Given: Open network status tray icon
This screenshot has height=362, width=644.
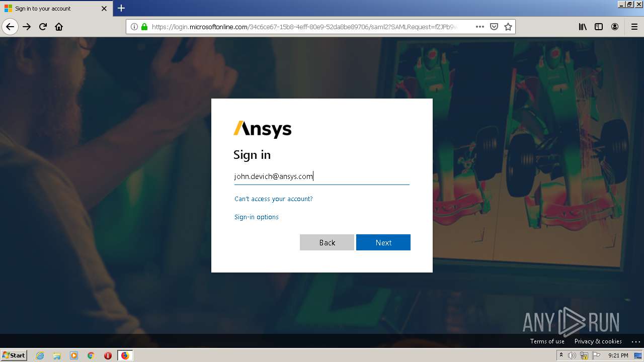Looking at the screenshot, I should 584,355.
